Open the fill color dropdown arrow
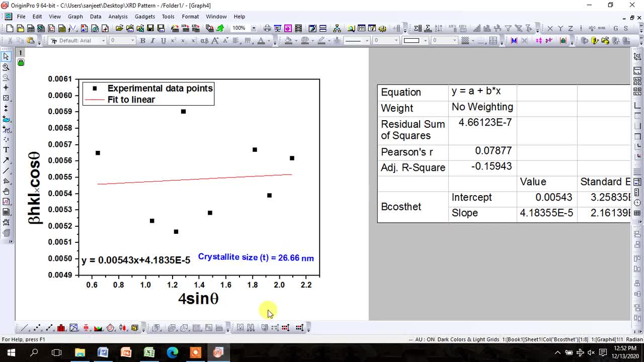This screenshot has width=644, height=362. tap(296, 41)
